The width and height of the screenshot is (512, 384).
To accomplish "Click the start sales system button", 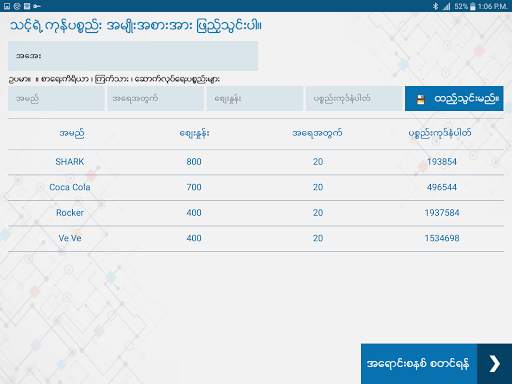I will tap(436, 364).
